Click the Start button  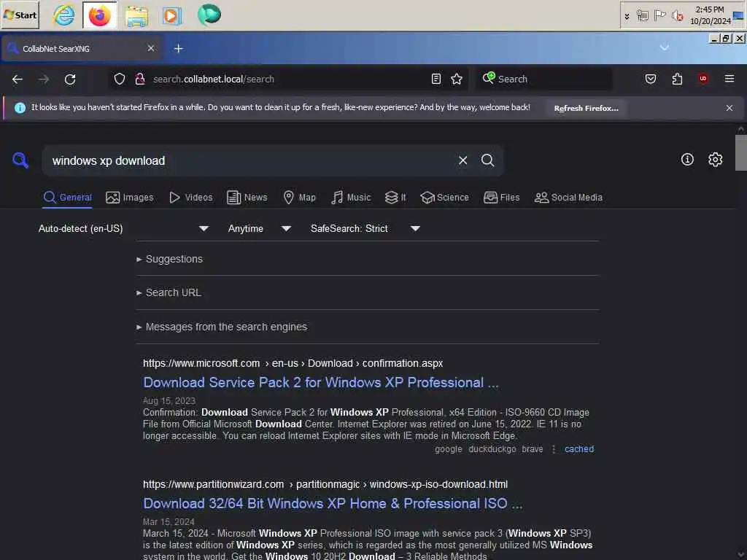(20, 15)
